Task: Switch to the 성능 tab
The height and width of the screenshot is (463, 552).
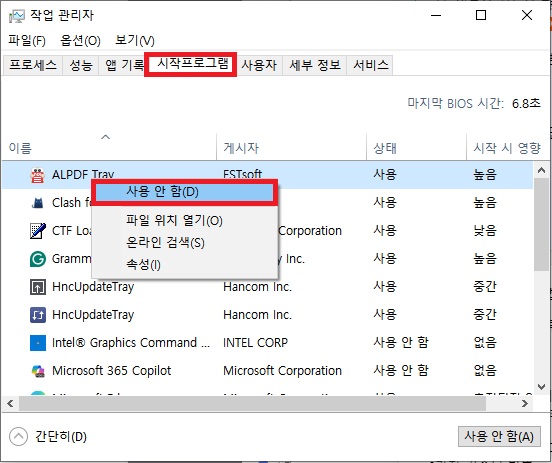Action: pyautogui.click(x=81, y=65)
